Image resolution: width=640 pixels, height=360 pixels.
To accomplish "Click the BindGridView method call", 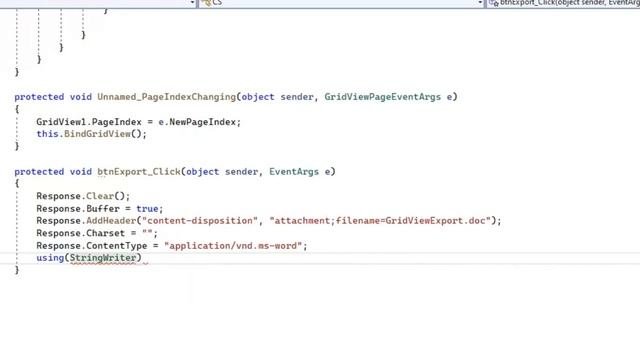I will (97, 134).
